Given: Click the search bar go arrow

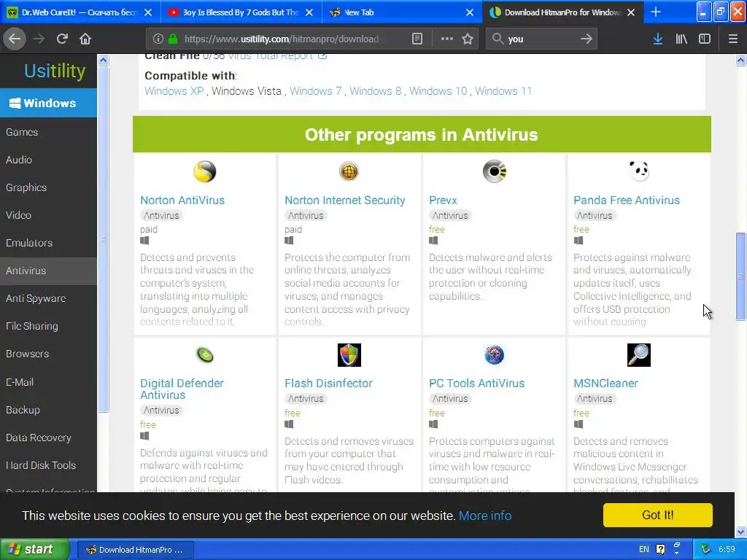Looking at the screenshot, I should click(x=587, y=39).
